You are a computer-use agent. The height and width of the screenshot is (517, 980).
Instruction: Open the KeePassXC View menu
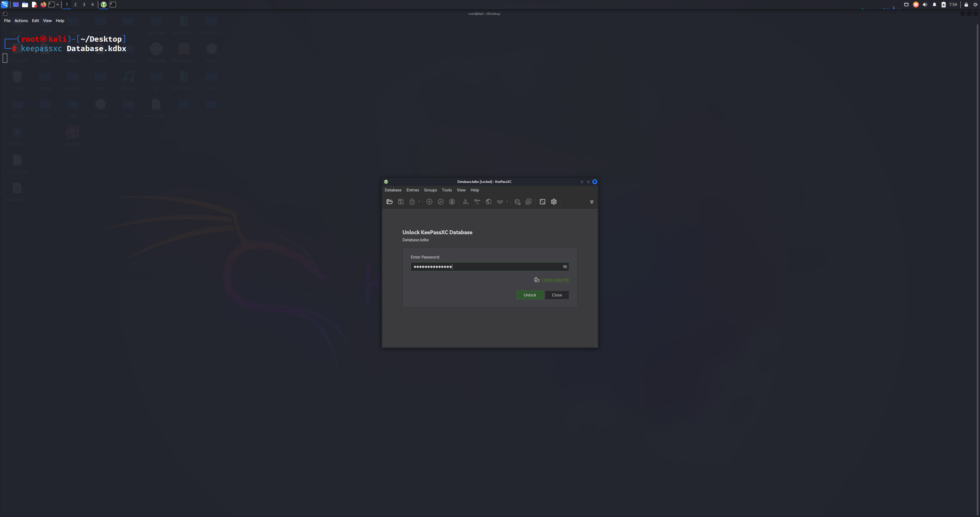click(461, 190)
